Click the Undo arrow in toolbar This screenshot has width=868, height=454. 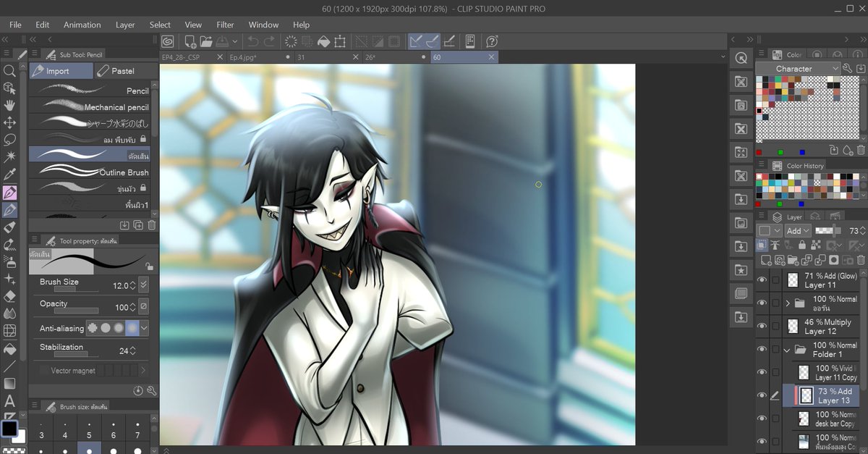point(252,41)
